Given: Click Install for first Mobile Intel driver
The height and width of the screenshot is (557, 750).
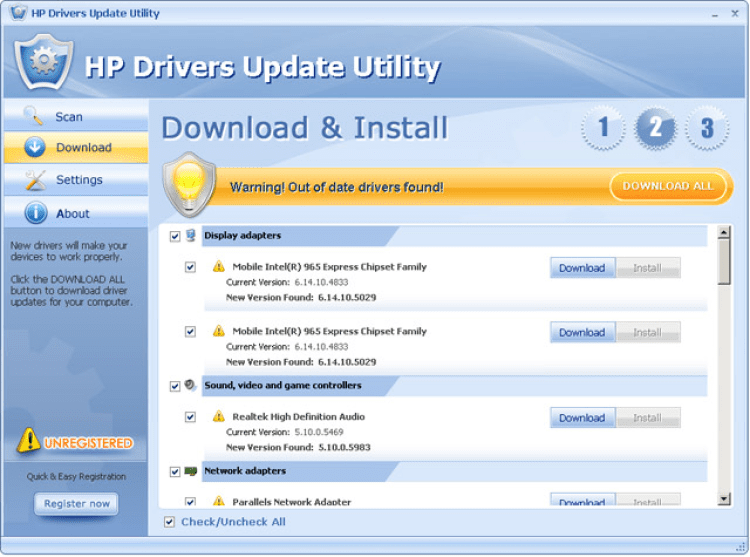Looking at the screenshot, I should click(648, 268).
